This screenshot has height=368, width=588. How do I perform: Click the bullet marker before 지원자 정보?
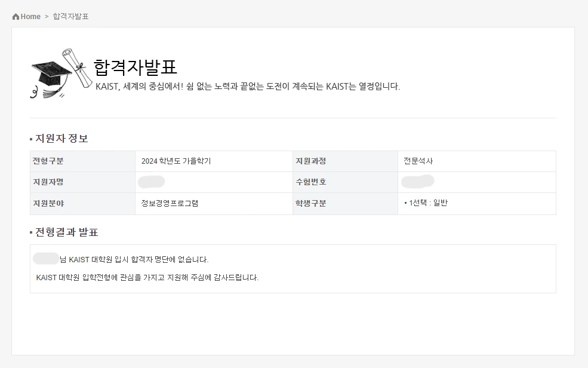29,138
